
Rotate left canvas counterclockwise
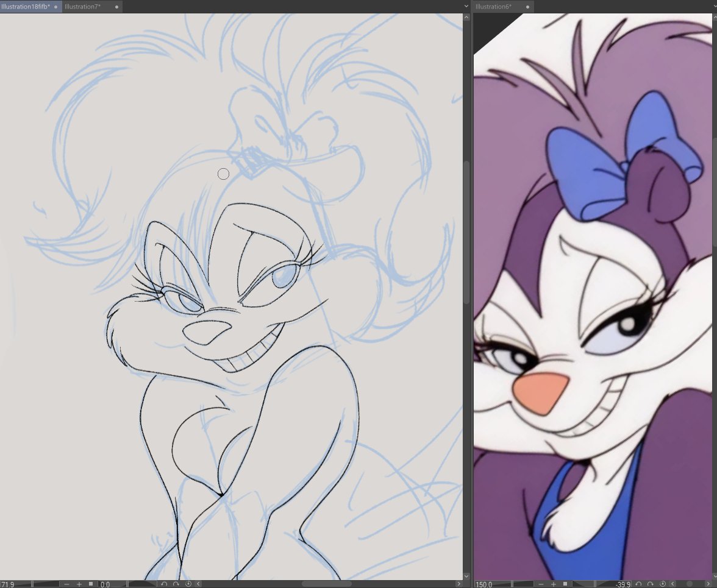[x=163, y=584]
